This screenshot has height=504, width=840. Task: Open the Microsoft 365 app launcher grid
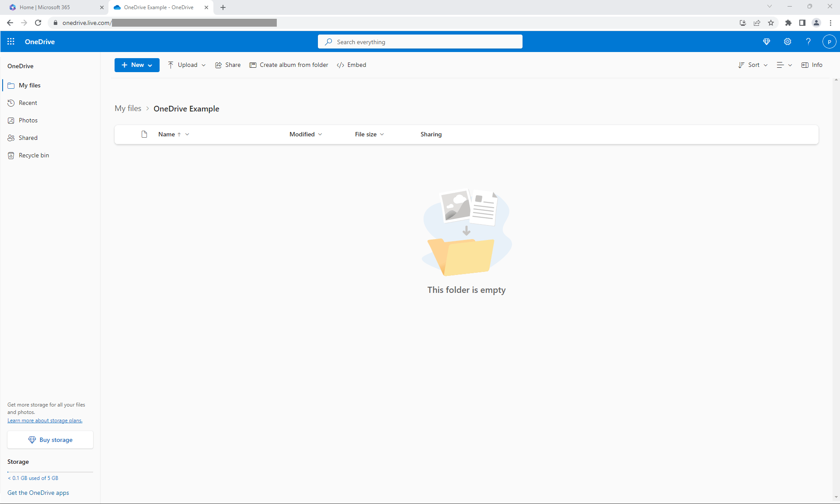pyautogui.click(x=11, y=42)
